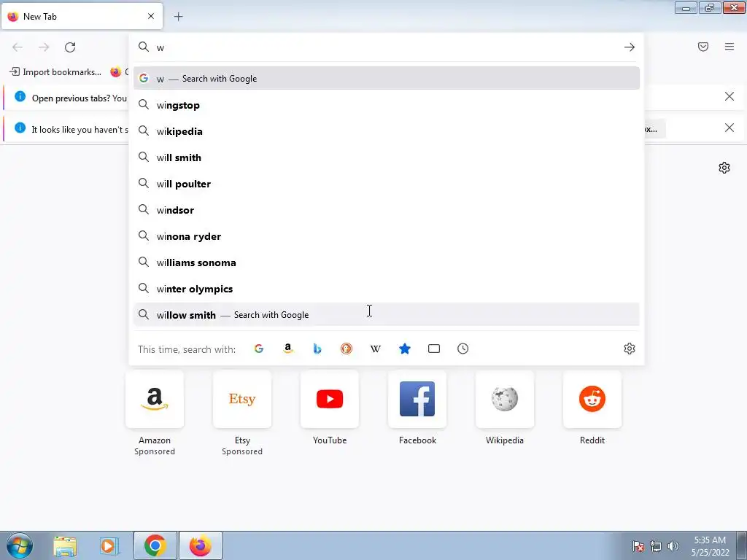Personalize new tab page gear icon
This screenshot has height=560, width=747.
724,168
